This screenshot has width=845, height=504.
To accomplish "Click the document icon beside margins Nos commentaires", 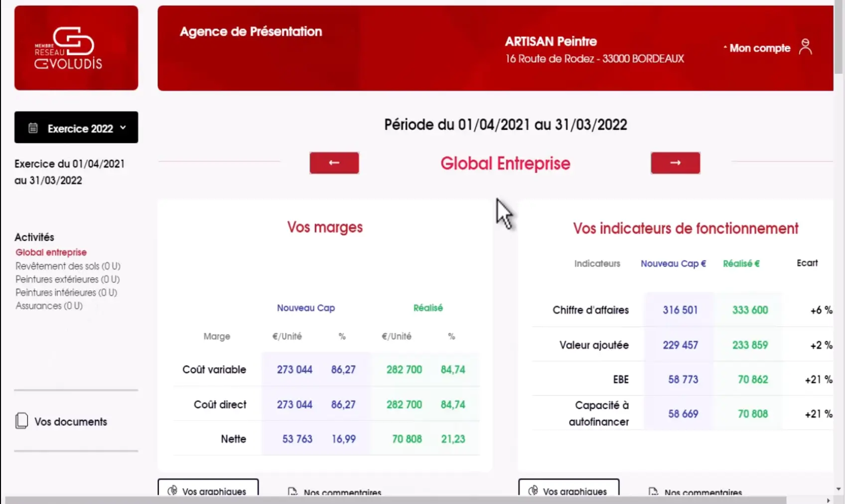I will point(292,492).
